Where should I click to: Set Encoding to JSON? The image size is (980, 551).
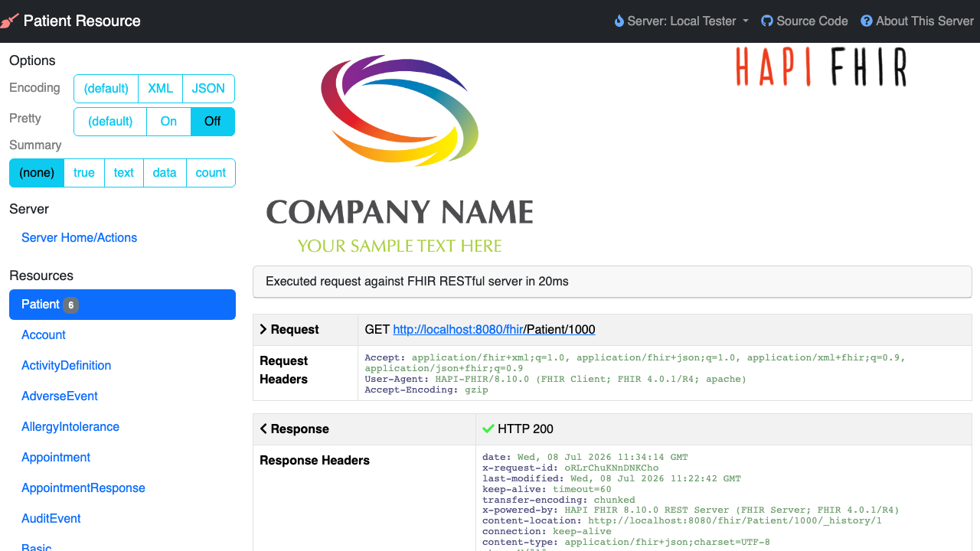pos(208,89)
